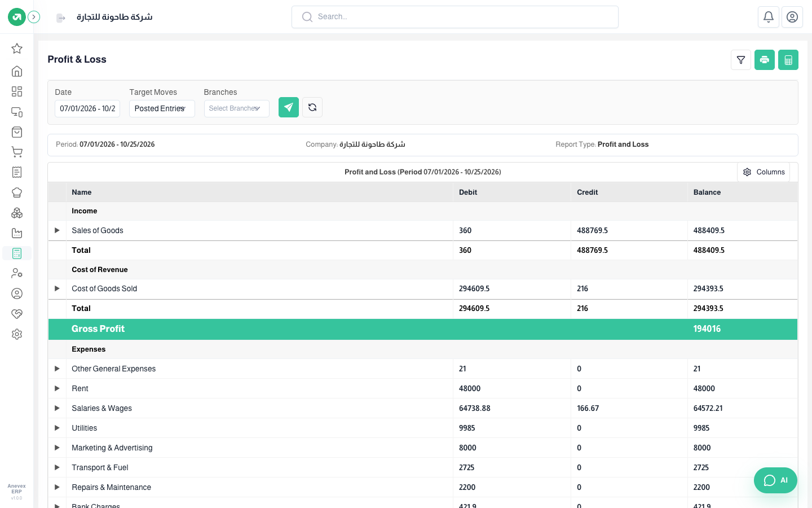The image size is (812, 508).
Task: Open the stacked cubes inventory icon
Action: (x=17, y=213)
